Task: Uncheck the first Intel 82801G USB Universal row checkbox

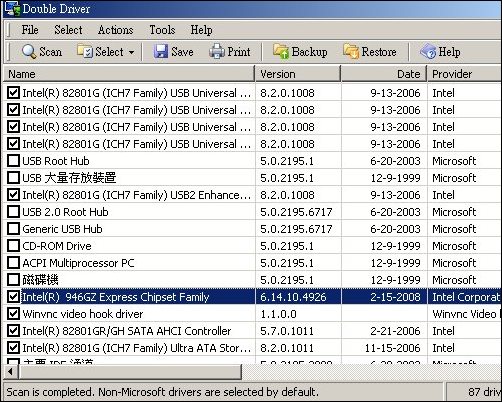Action: [x=13, y=93]
